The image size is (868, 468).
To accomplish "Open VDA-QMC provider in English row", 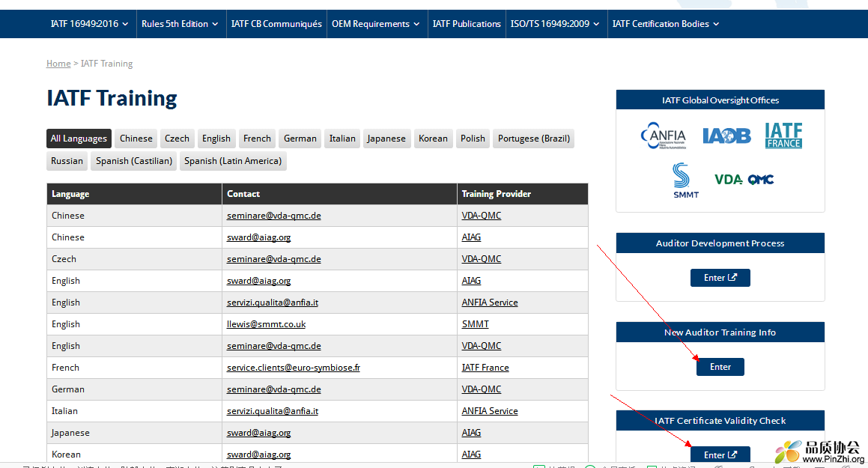I will pos(482,346).
